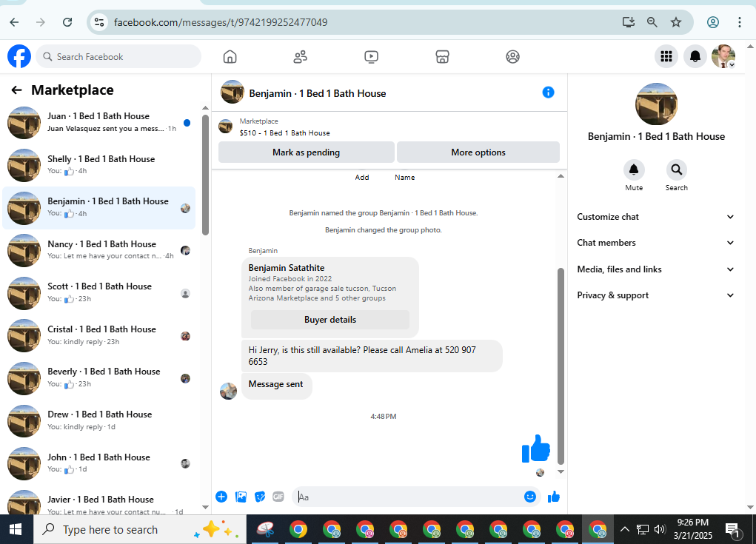Choose a sticker icon in composer
The width and height of the screenshot is (756, 544).
[x=260, y=497]
